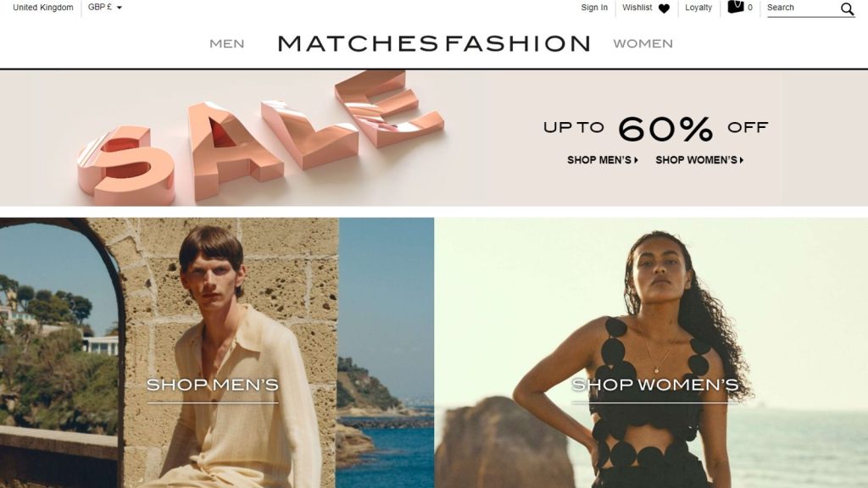The height and width of the screenshot is (488, 868).
Task: Click SHOP WOMEN'S in the sale banner
Action: coord(696,160)
